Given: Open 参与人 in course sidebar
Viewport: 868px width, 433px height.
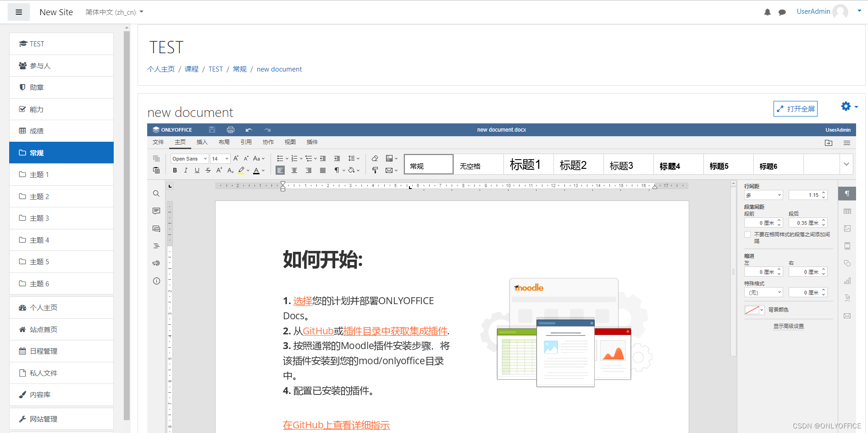Looking at the screenshot, I should pos(61,66).
